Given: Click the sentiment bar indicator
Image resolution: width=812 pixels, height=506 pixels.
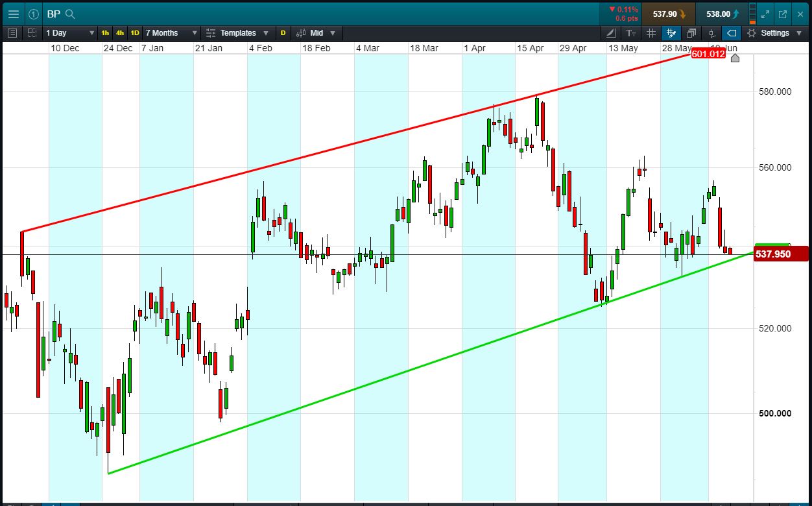Looking at the screenshot, I should [752, 14].
